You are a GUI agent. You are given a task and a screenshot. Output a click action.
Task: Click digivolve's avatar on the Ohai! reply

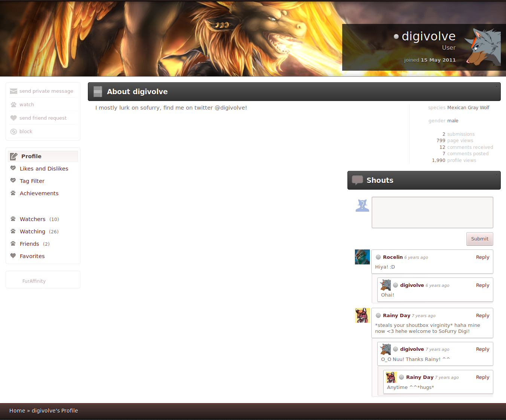[386, 285]
